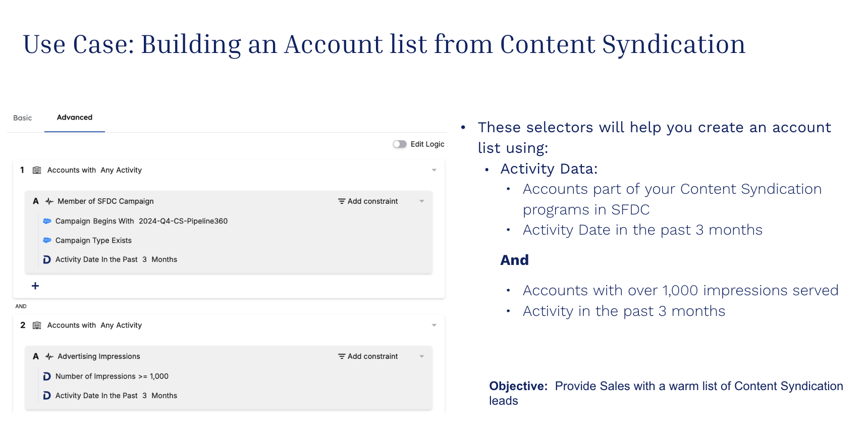This screenshot has width=868, height=434.
Task: Click the plus icon to add a filter
Action: 35,286
